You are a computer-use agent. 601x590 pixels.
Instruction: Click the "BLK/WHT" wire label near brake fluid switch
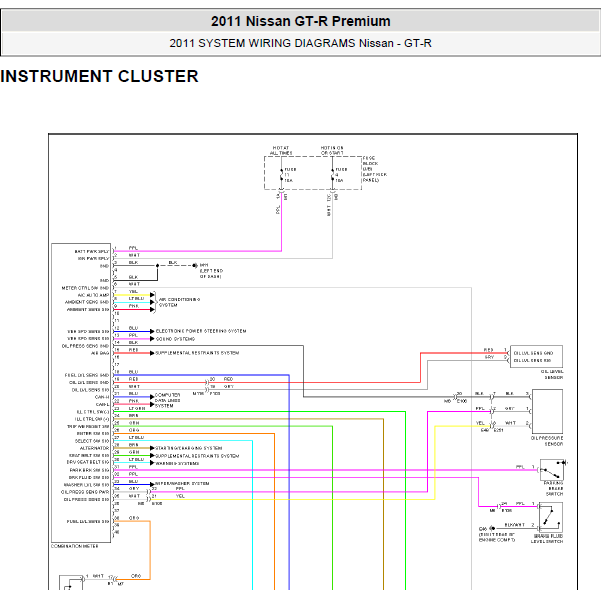515,525
